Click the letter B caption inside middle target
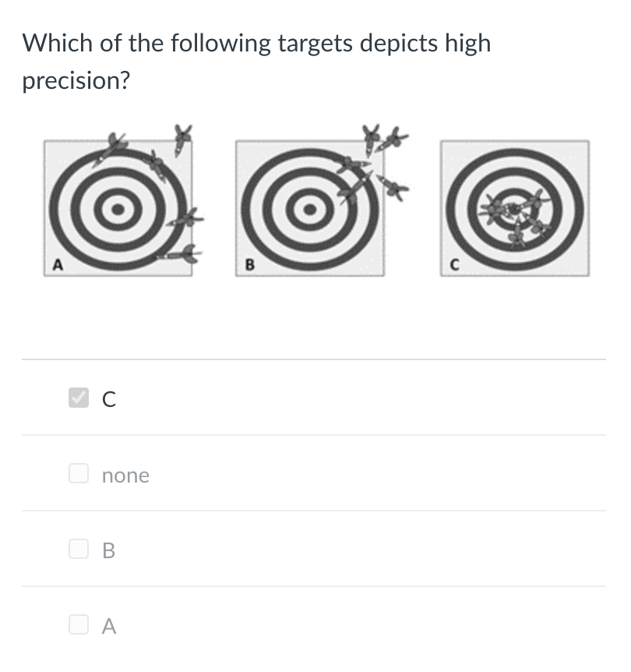Image resolution: width=631 pixels, height=672 pixels. pyautogui.click(x=250, y=265)
